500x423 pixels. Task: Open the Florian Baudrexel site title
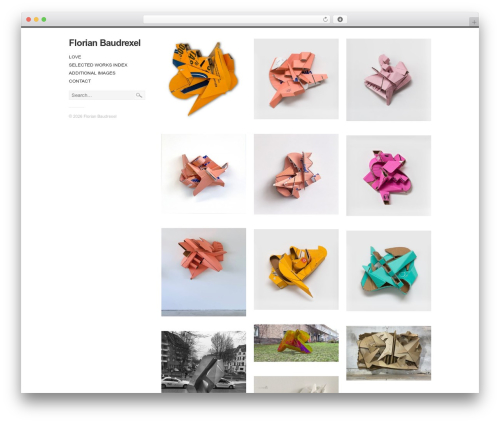tap(105, 43)
